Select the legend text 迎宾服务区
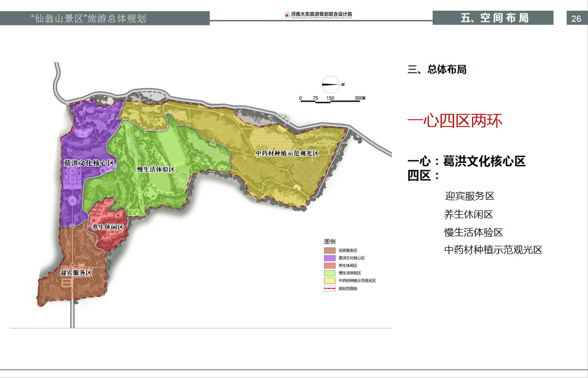The height and width of the screenshot is (378, 588). (348, 250)
